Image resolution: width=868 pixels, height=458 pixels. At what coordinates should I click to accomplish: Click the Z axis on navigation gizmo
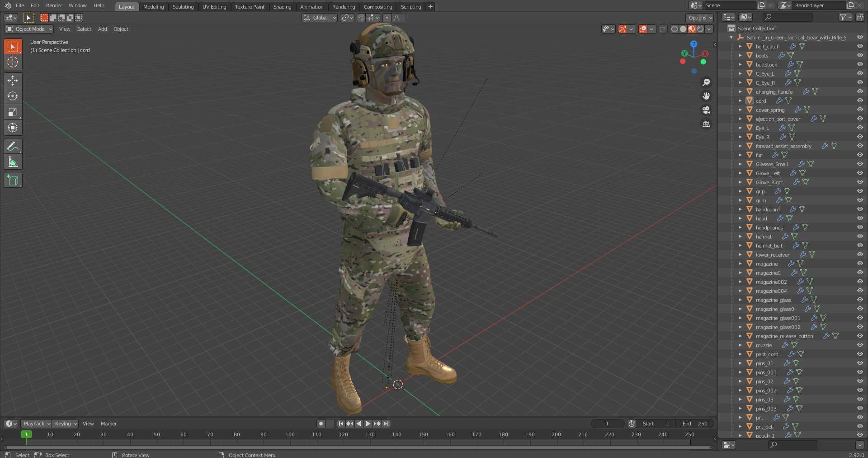click(x=693, y=44)
